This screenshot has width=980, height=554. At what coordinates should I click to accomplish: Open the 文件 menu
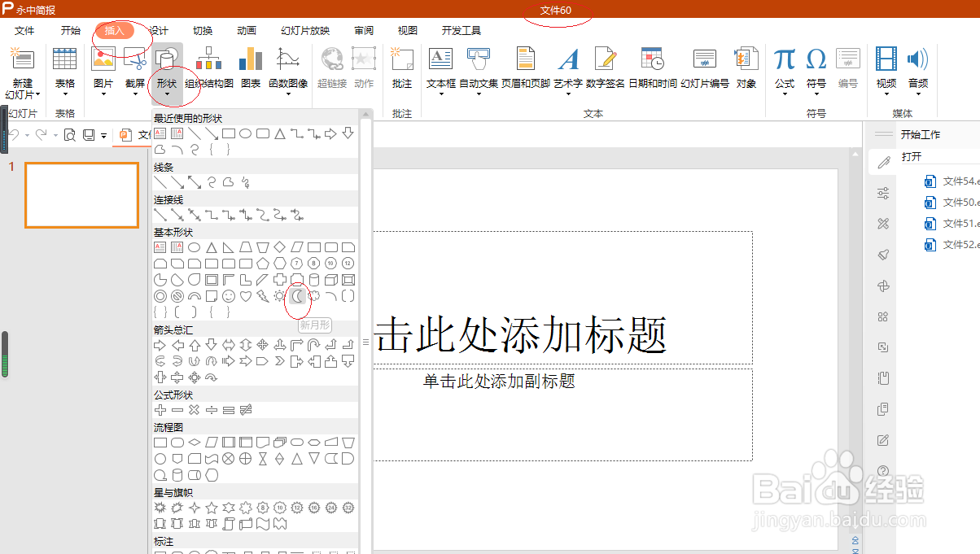pos(24,30)
